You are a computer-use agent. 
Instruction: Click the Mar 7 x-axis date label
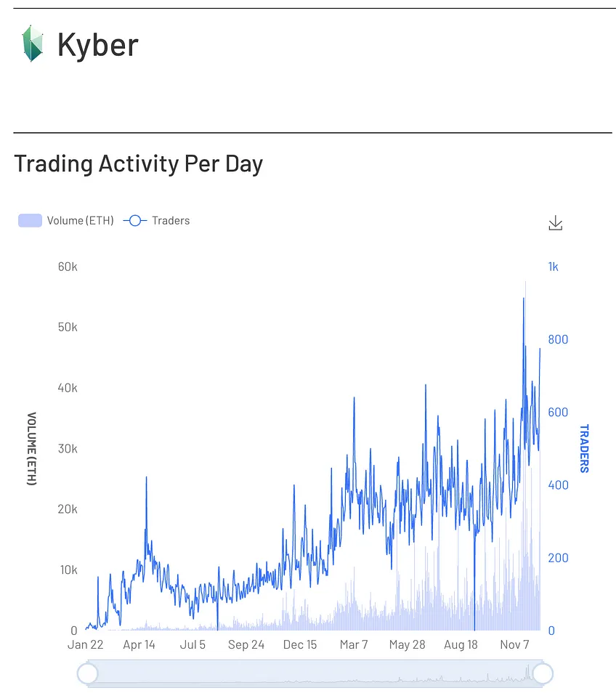tap(354, 645)
